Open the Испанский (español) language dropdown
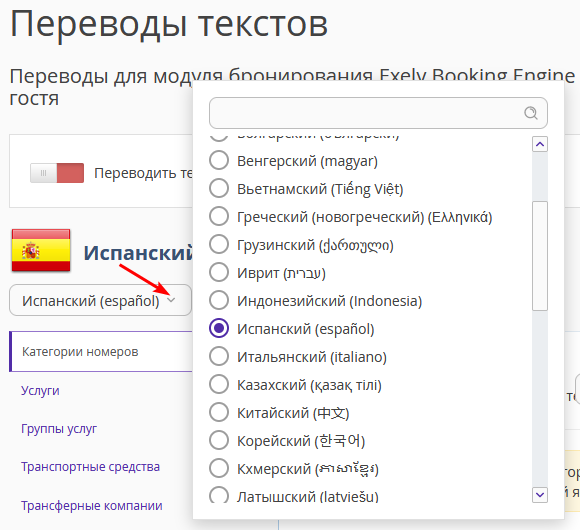The image size is (580, 530). 100,300
